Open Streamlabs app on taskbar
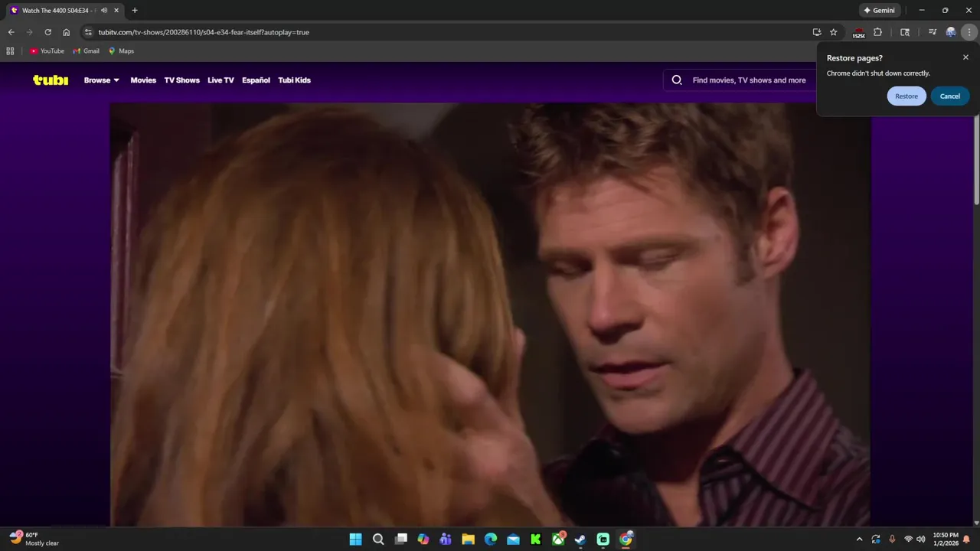Screen dimensions: 980x551 (603, 540)
